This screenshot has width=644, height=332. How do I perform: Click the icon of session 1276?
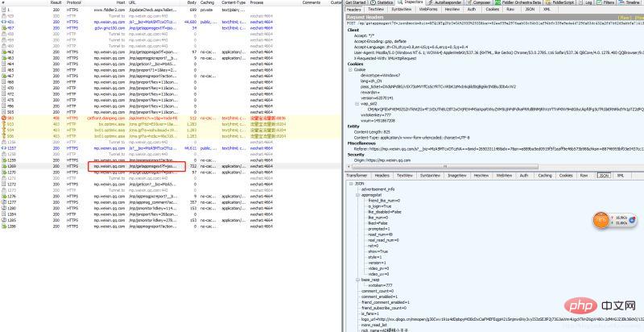[4, 197]
